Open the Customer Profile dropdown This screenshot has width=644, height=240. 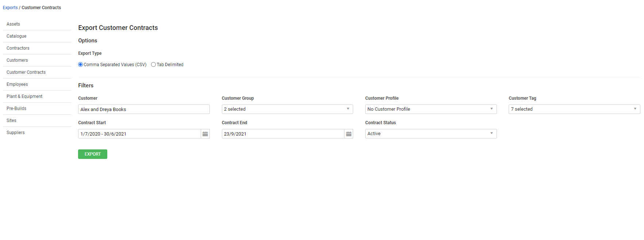[431, 109]
